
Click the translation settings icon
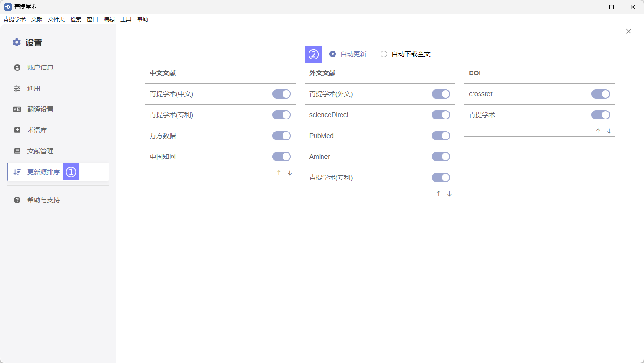tap(17, 109)
